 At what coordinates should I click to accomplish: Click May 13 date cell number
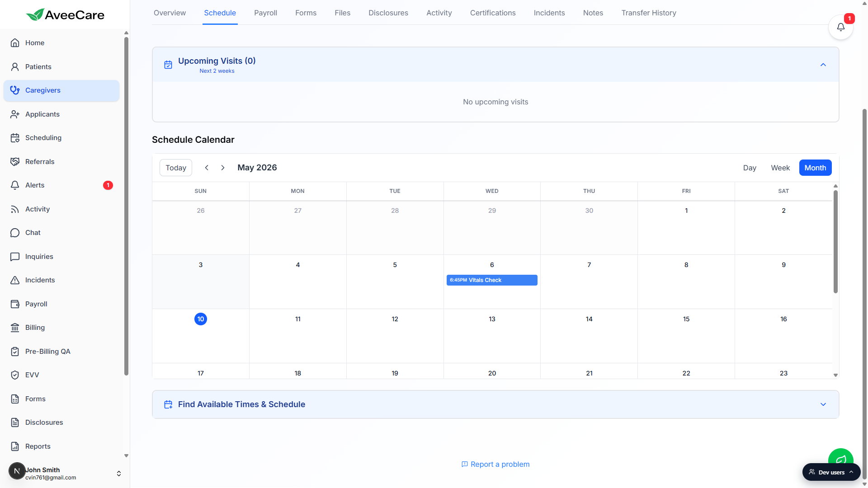coord(492,319)
